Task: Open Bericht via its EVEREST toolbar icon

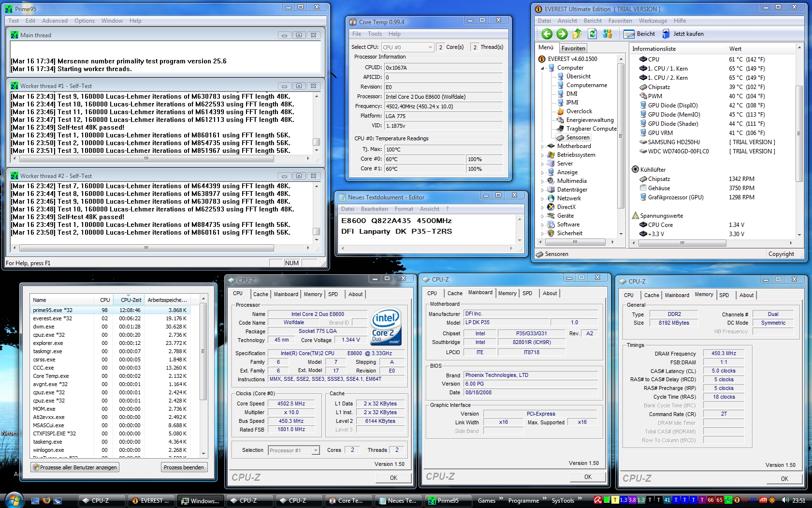Action: (x=629, y=34)
